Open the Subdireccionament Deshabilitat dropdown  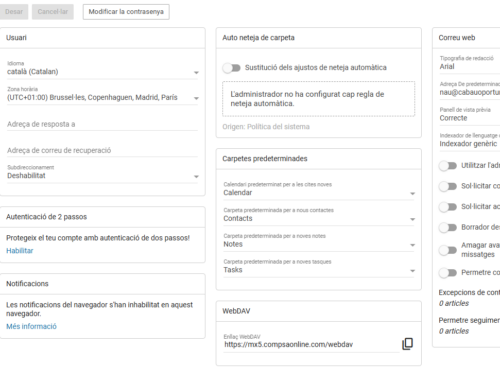point(103,173)
